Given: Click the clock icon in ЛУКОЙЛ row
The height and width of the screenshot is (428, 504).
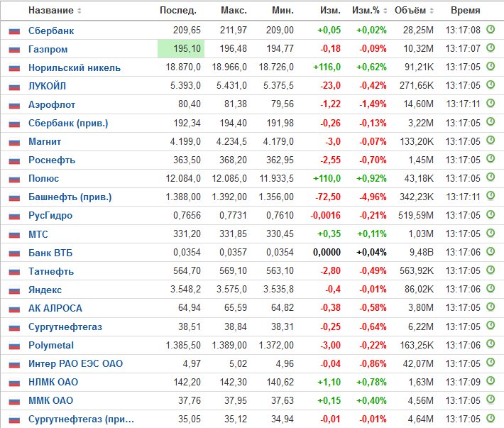Looking at the screenshot, I should (x=491, y=85).
